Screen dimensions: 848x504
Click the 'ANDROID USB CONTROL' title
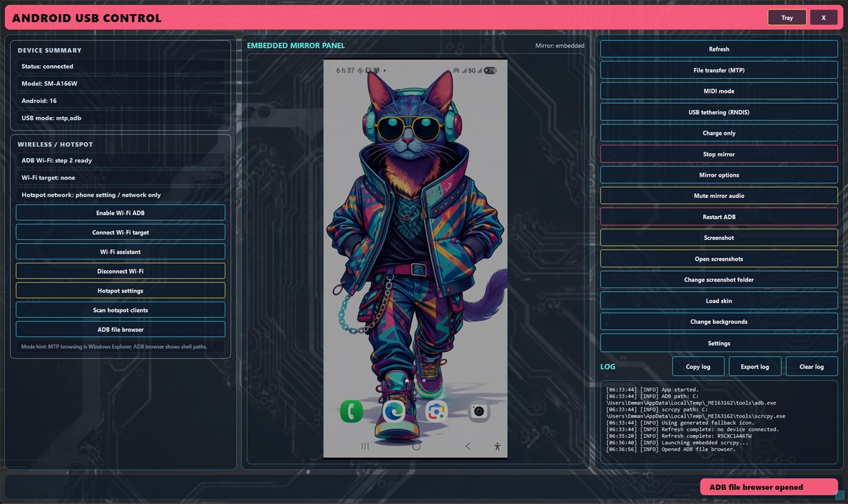click(86, 19)
